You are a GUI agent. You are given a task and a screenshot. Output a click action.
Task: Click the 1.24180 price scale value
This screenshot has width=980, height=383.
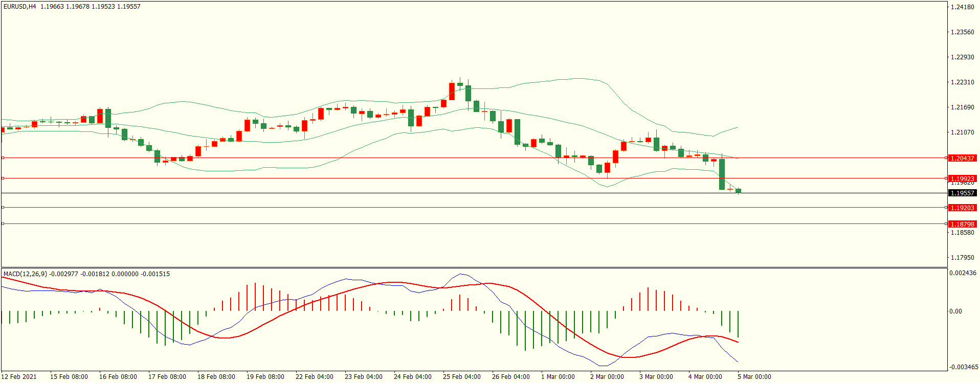tap(962, 7)
